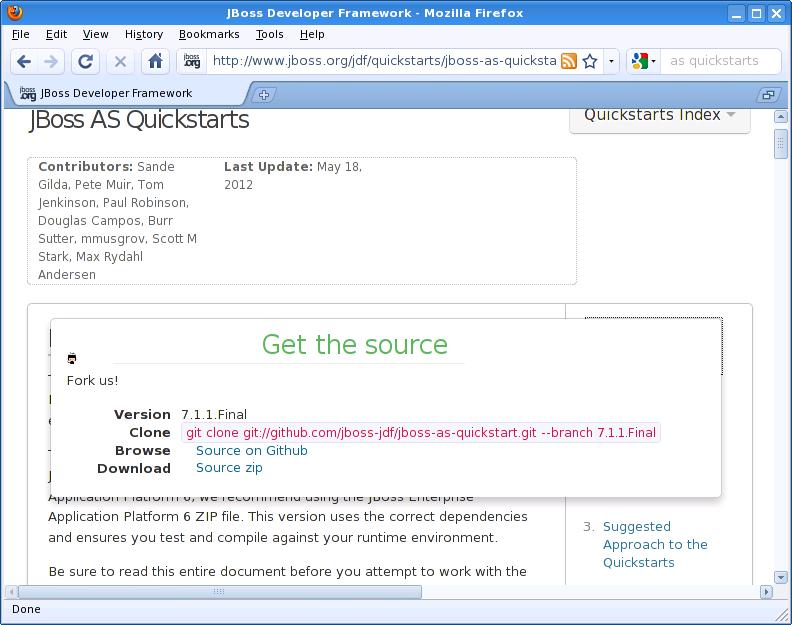Expand the Quickstarts Index dropdown
Screen dimensions: 792x625
pyautogui.click(x=659, y=117)
